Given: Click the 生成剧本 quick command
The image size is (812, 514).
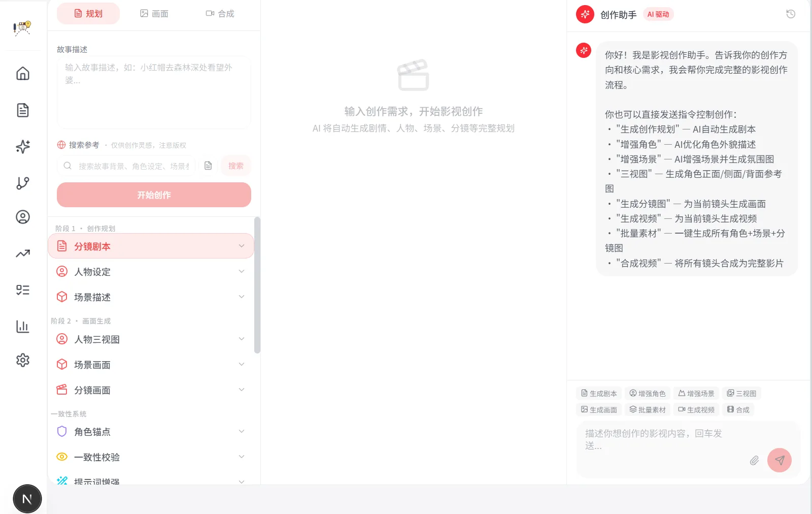Looking at the screenshot, I should pyautogui.click(x=599, y=394).
